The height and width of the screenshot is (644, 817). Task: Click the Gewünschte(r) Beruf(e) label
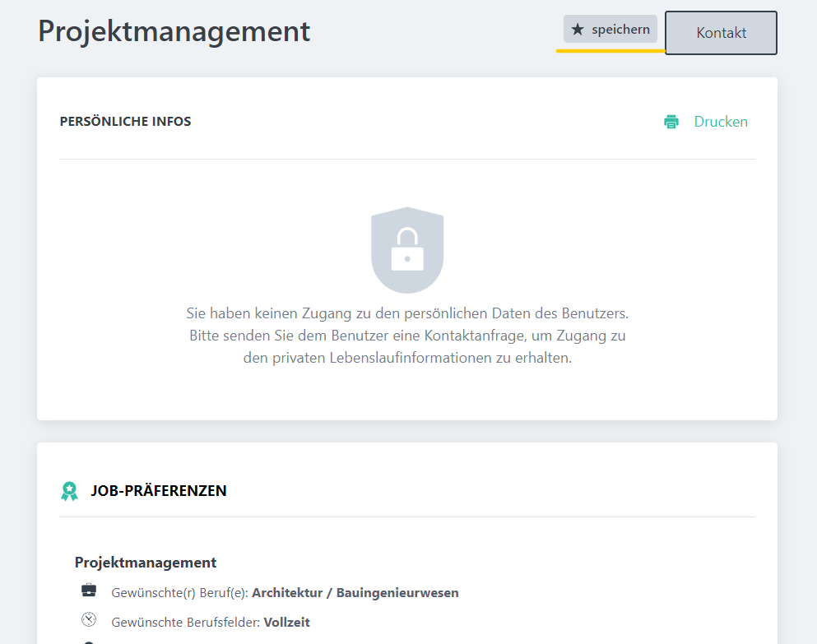[x=179, y=592]
